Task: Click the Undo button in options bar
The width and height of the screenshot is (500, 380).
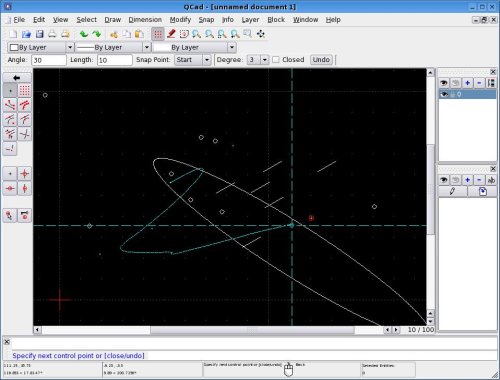Action: (321, 60)
